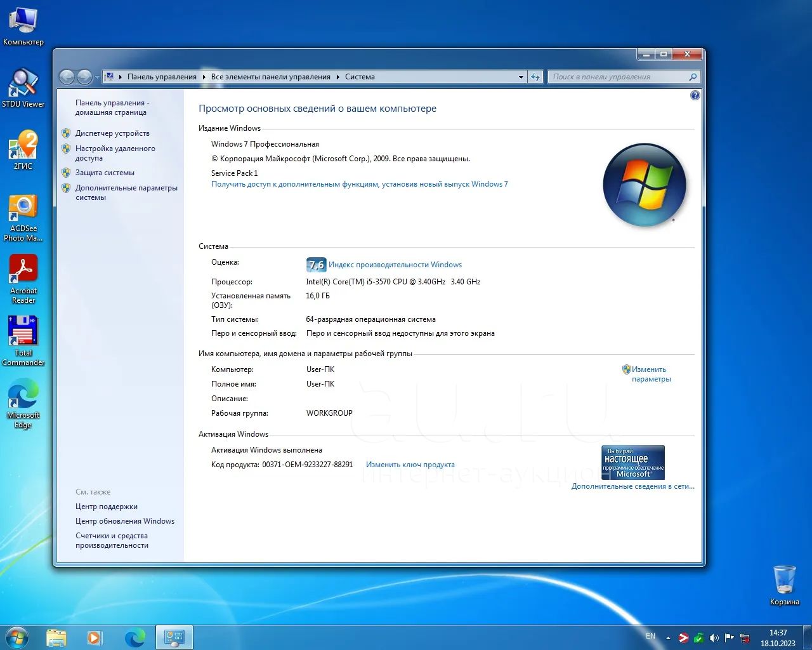
Task: Open the Windows Start menu orb
Action: (x=17, y=637)
